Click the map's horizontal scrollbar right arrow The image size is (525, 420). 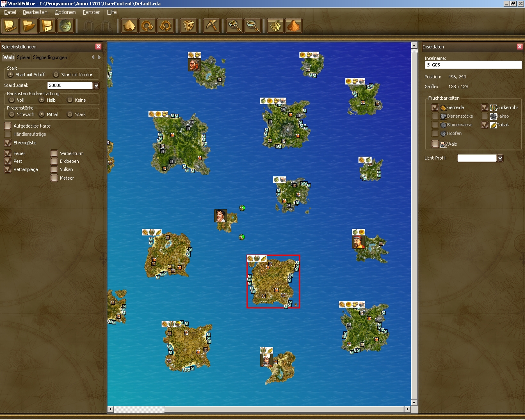(407, 409)
